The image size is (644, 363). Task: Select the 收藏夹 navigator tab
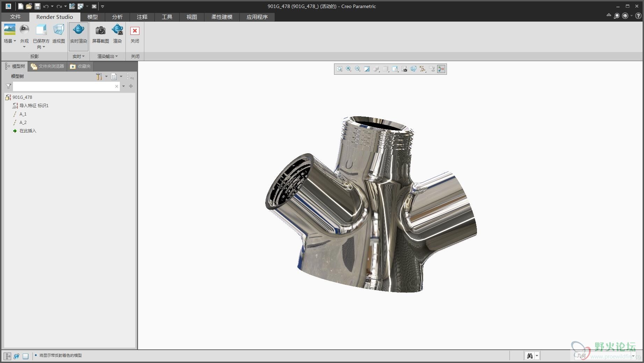pyautogui.click(x=80, y=66)
